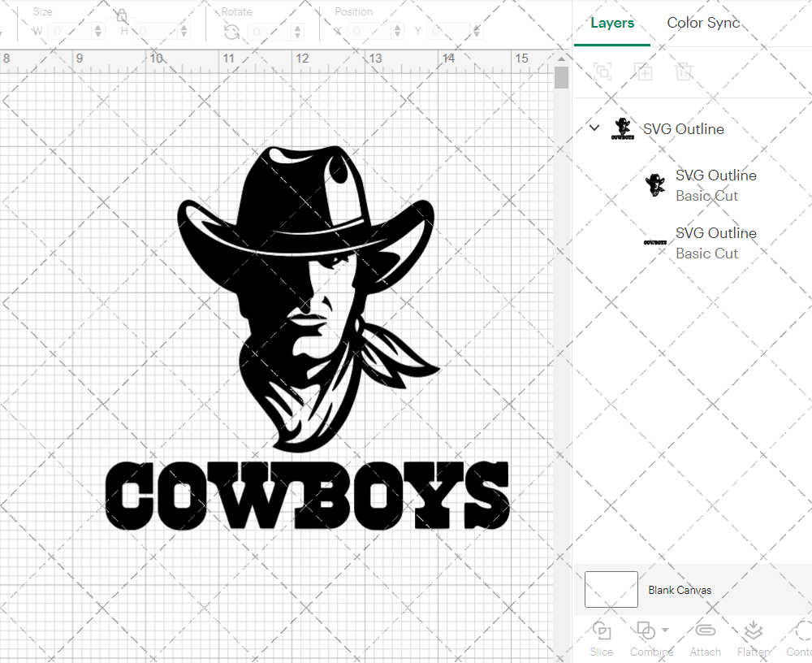812x663 pixels.
Task: Click the SVG Outline group thumbnail
Action: [623, 128]
